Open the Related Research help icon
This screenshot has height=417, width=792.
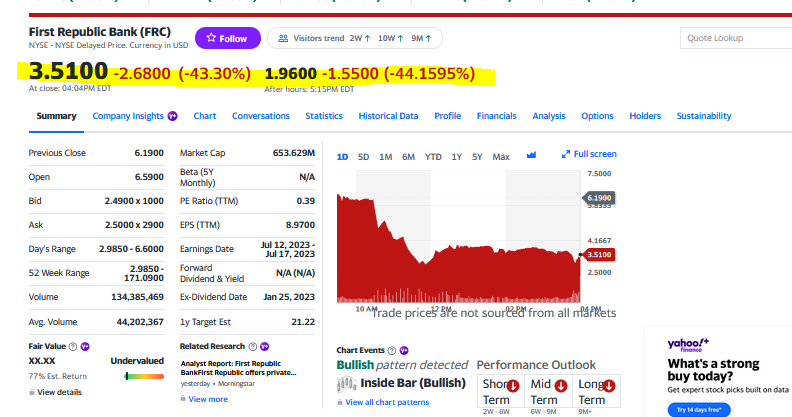point(252,346)
